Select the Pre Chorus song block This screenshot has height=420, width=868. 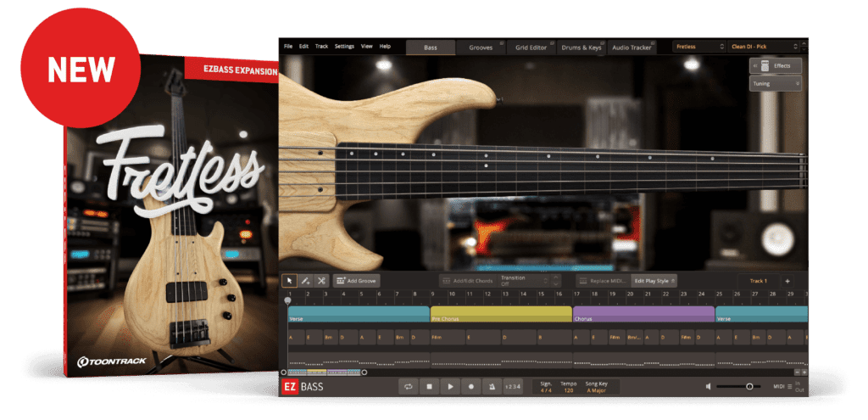click(x=501, y=315)
